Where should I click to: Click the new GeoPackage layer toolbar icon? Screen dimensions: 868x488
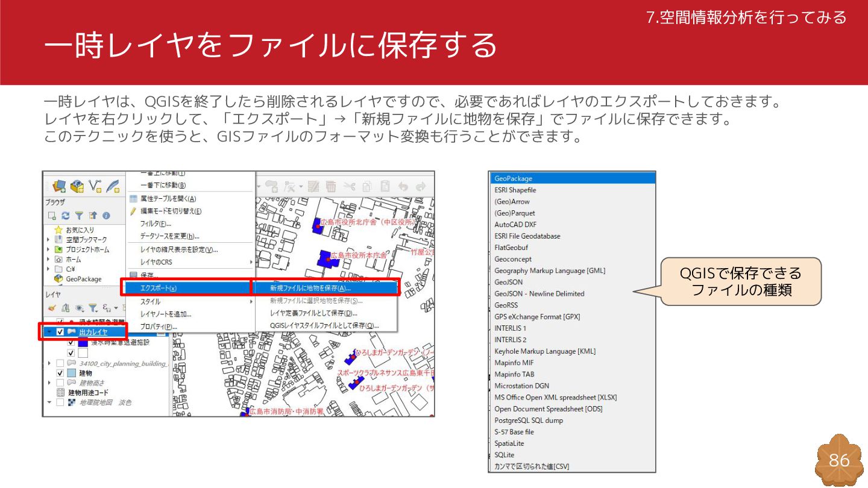click(77, 186)
